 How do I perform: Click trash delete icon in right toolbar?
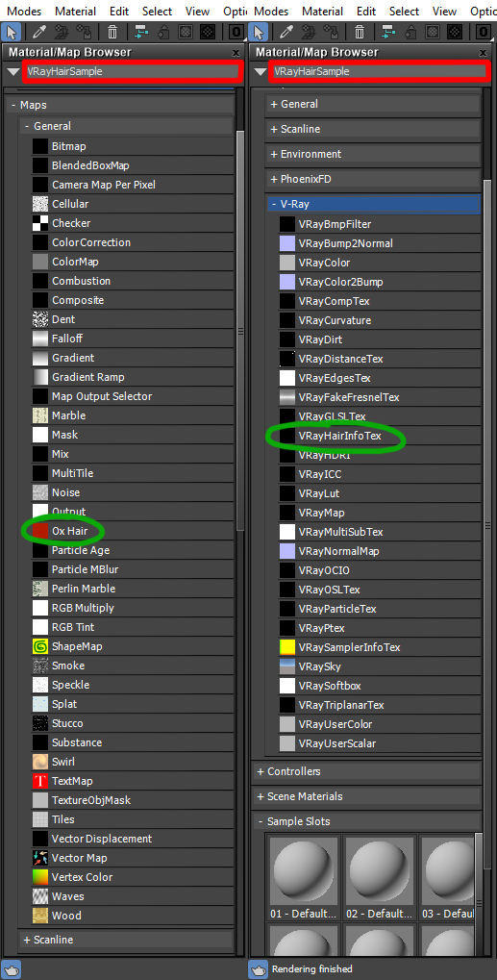pos(359,32)
